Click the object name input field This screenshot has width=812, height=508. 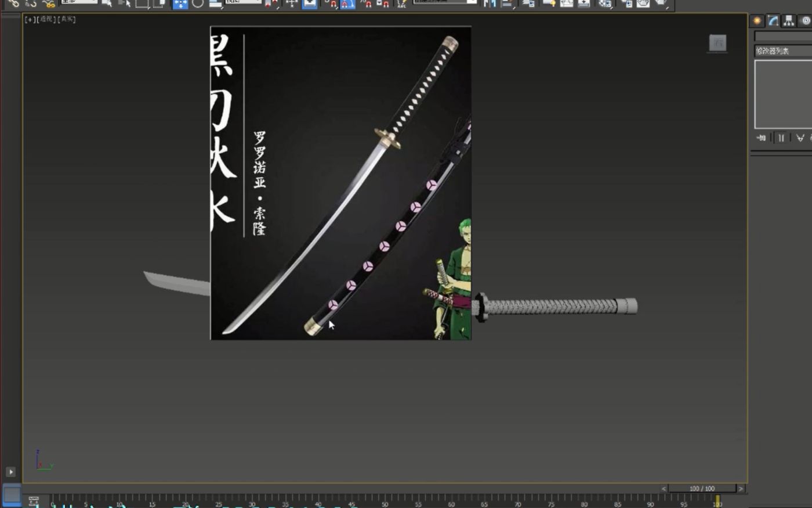[783, 37]
